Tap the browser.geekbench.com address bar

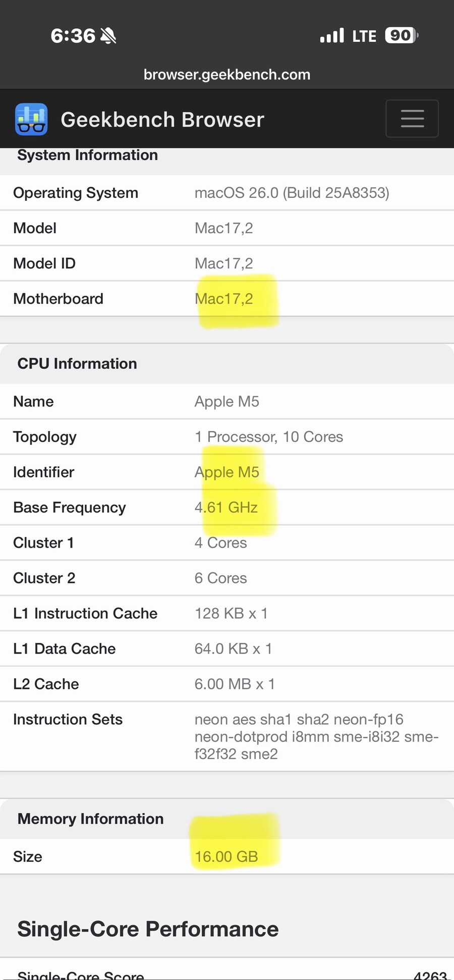tap(227, 75)
